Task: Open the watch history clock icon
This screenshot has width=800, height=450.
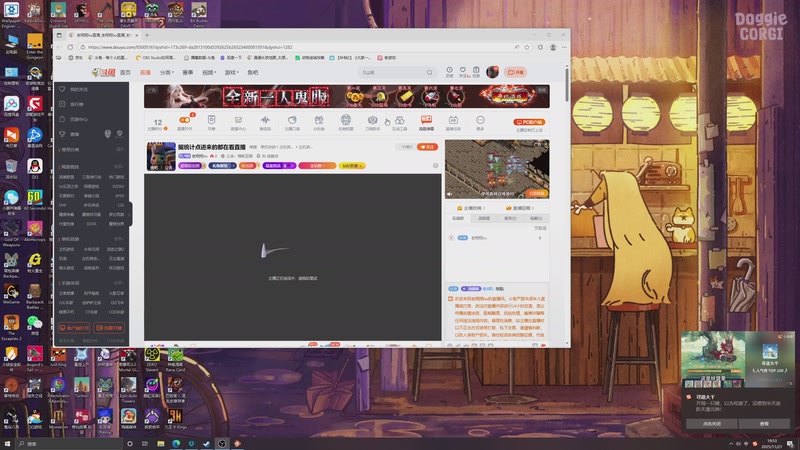Action: point(449,70)
